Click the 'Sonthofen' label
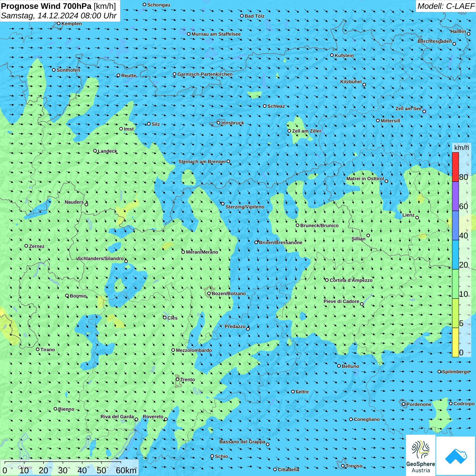 [x=68, y=70]
